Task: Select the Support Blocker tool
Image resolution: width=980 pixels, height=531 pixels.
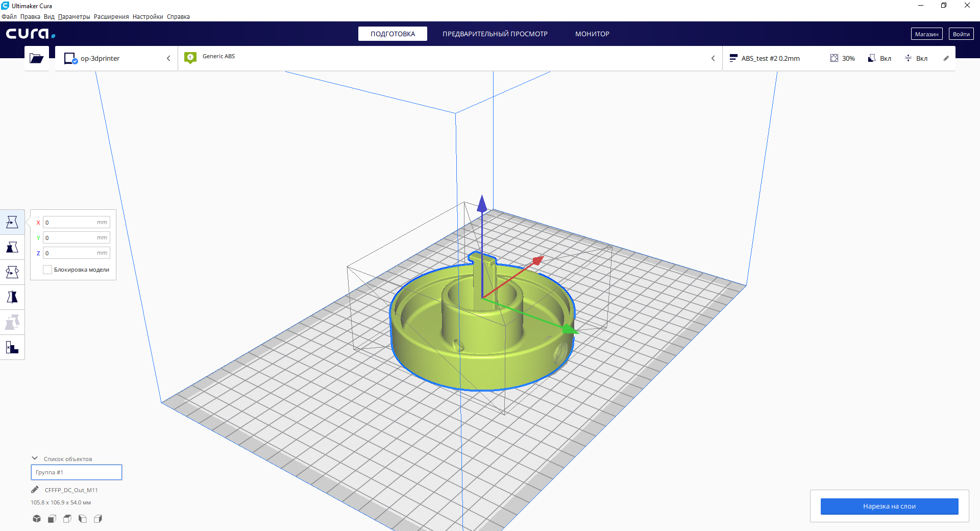Action: tap(12, 348)
